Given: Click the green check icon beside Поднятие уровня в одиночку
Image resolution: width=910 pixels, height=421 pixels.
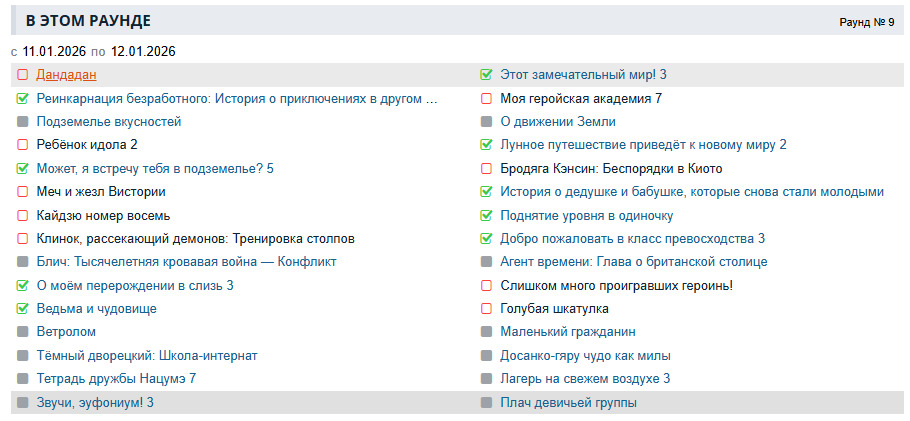Looking at the screenshot, I should click(487, 215).
